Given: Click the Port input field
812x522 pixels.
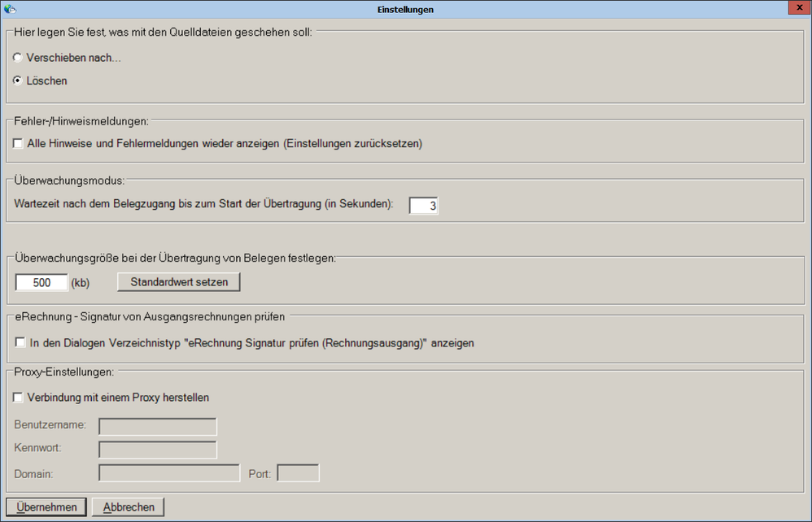Looking at the screenshot, I should click(x=299, y=473).
